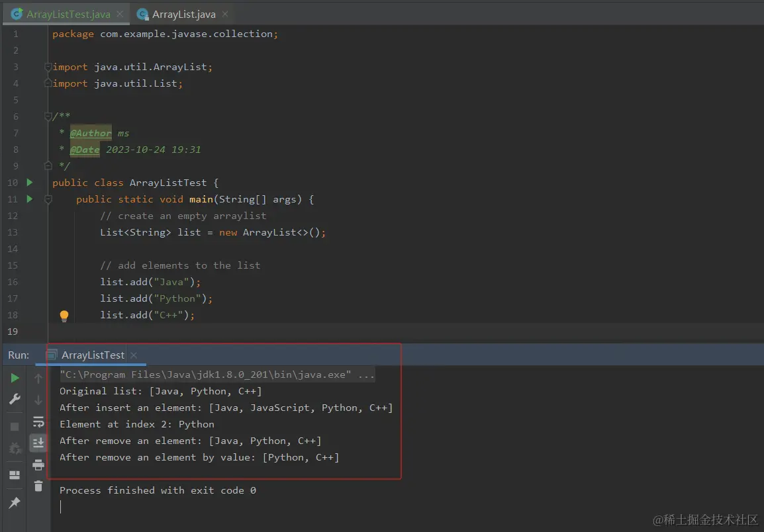Viewport: 764px width, 532px height.
Task: Click the down stack trace arrow
Action: (x=38, y=400)
